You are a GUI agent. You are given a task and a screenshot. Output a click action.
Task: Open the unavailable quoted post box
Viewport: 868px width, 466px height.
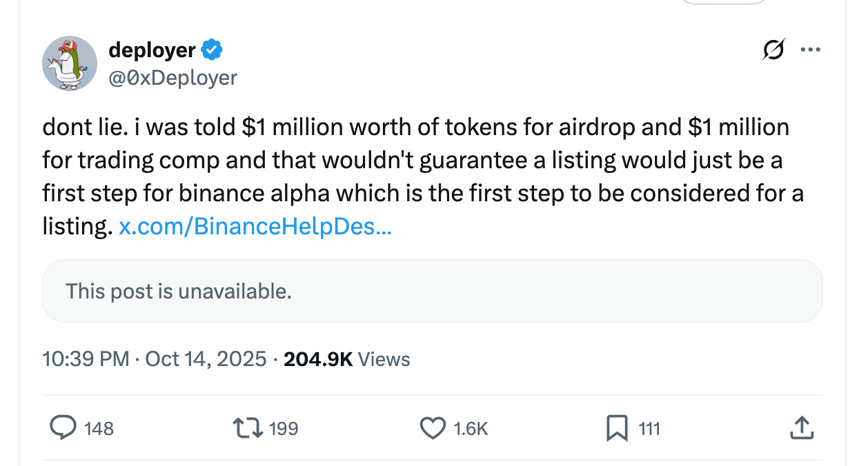(433, 291)
